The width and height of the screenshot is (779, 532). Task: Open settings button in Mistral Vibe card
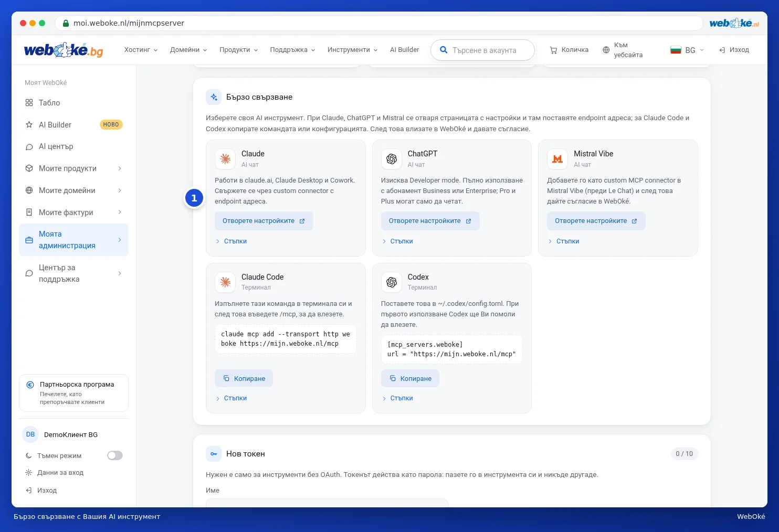596,221
